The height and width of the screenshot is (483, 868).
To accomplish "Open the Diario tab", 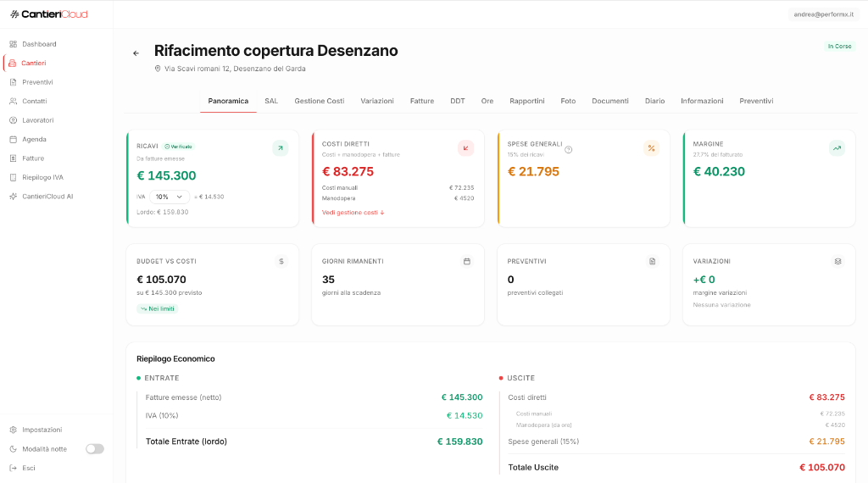I will (655, 101).
